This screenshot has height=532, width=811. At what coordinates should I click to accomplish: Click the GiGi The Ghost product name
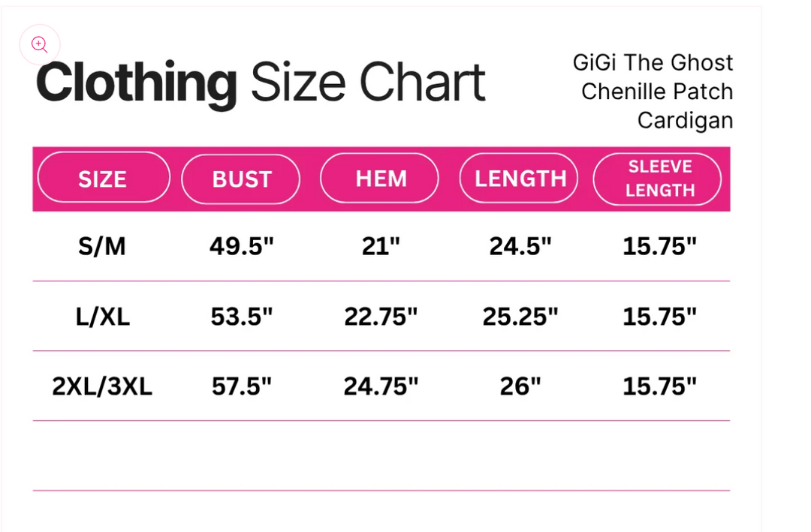click(653, 92)
